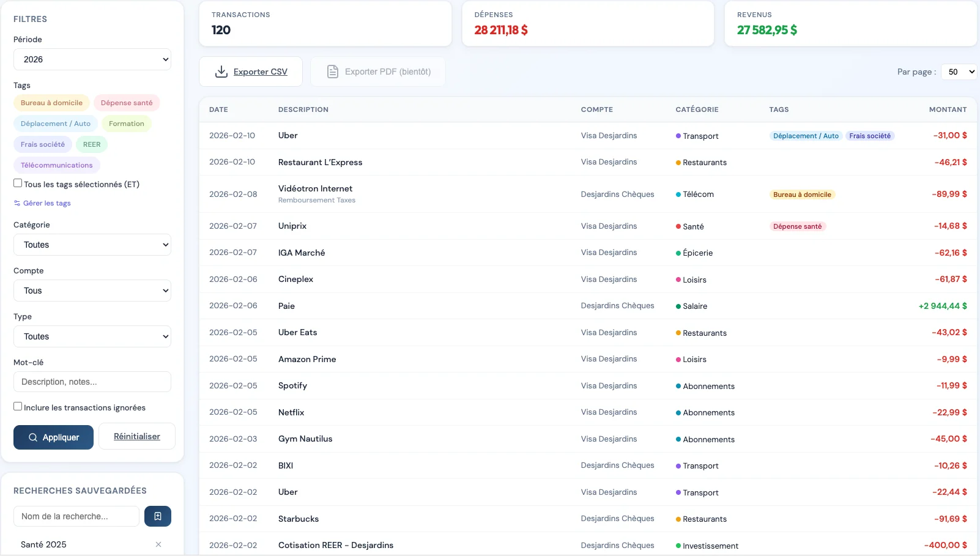Click the download icon on Exporter CSV
Image resolution: width=980 pixels, height=556 pixels.
[x=221, y=72]
